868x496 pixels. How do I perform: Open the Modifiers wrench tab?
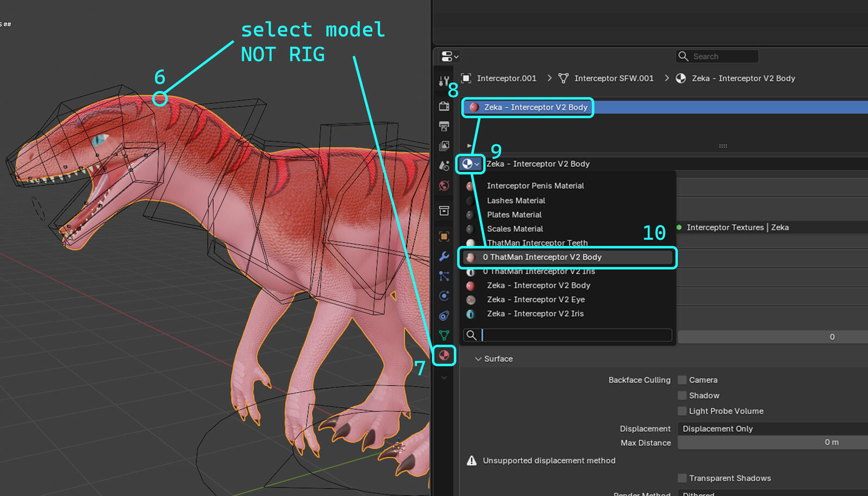444,256
